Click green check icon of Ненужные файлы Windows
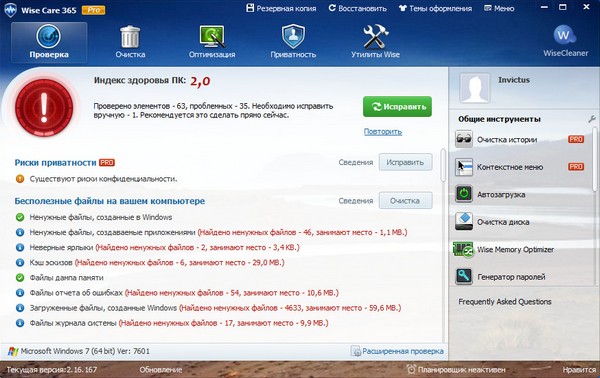Image resolution: width=600 pixels, height=378 pixels. pos(20,217)
